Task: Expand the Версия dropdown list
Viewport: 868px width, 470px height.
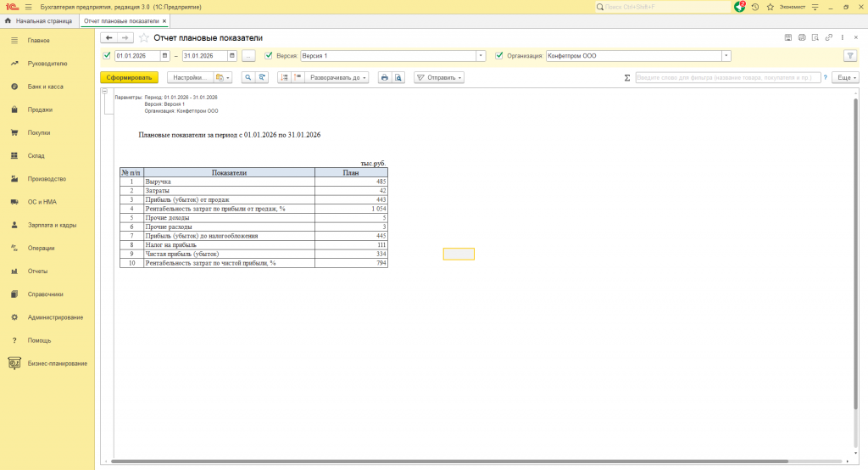Action: pyautogui.click(x=481, y=56)
